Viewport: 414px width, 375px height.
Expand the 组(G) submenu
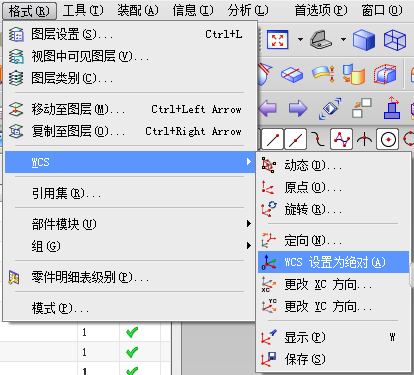point(130,246)
